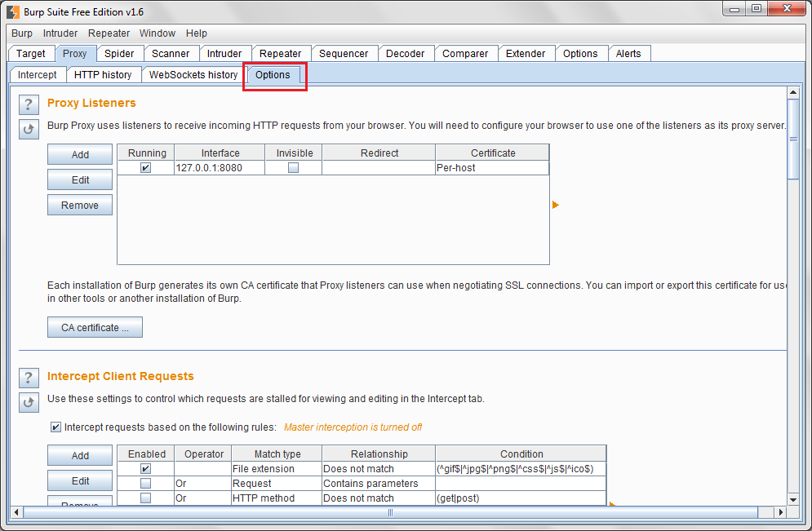Add a new proxy listener
This screenshot has height=531, width=812.
80,154
